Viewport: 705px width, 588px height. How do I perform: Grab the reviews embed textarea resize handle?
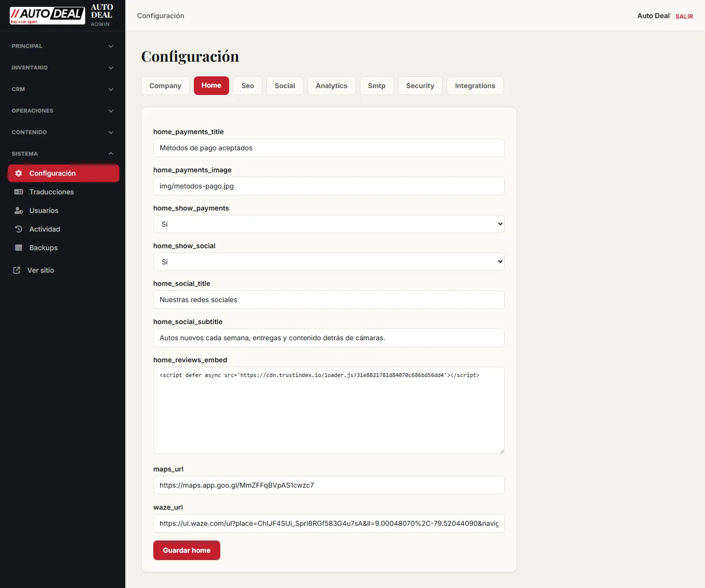coord(501,450)
